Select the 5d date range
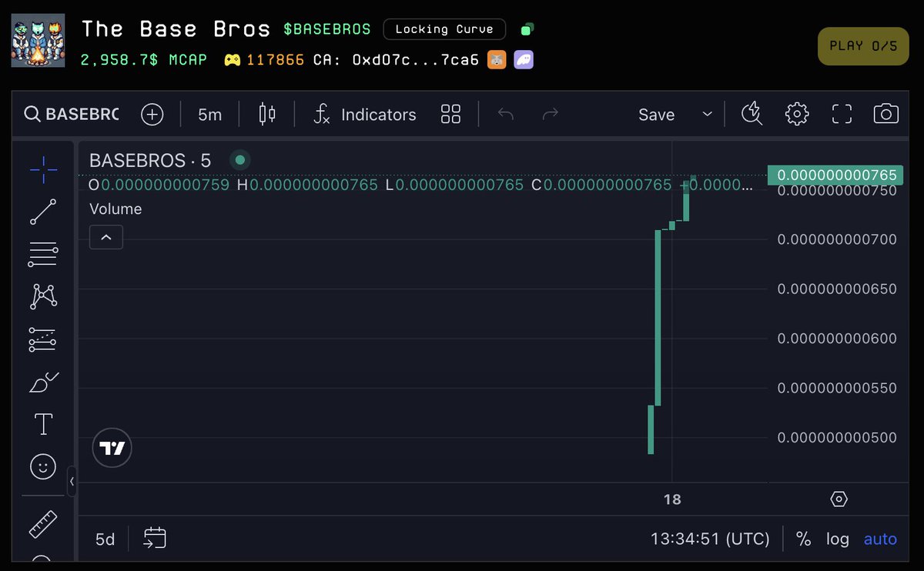 [105, 539]
